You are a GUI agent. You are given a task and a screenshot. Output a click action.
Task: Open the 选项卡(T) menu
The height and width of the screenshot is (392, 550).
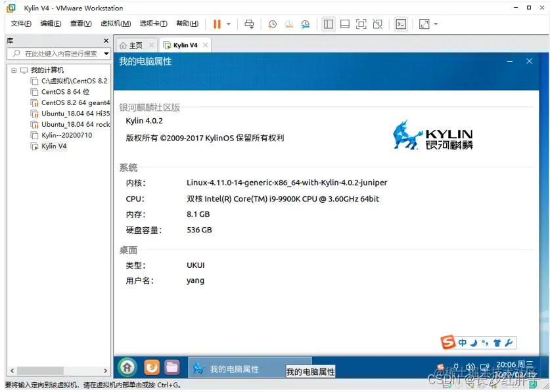click(x=153, y=24)
